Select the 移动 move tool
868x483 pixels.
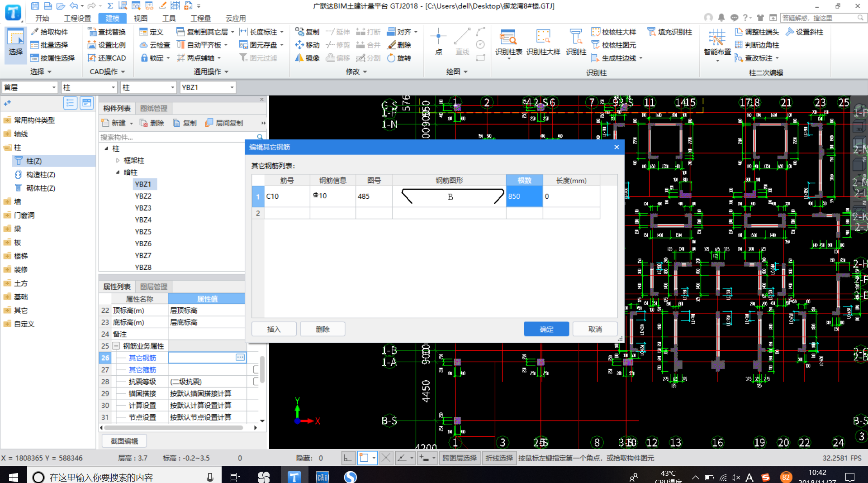click(x=307, y=45)
